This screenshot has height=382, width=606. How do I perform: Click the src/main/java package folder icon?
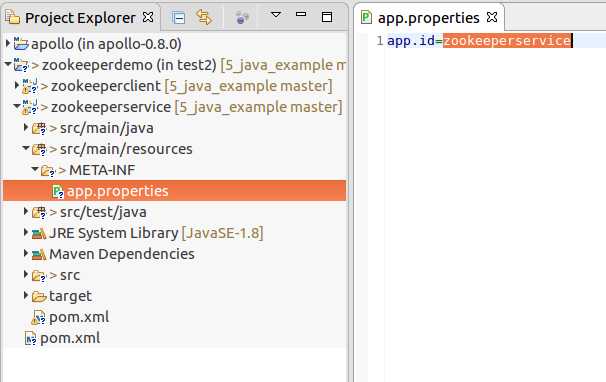39,128
